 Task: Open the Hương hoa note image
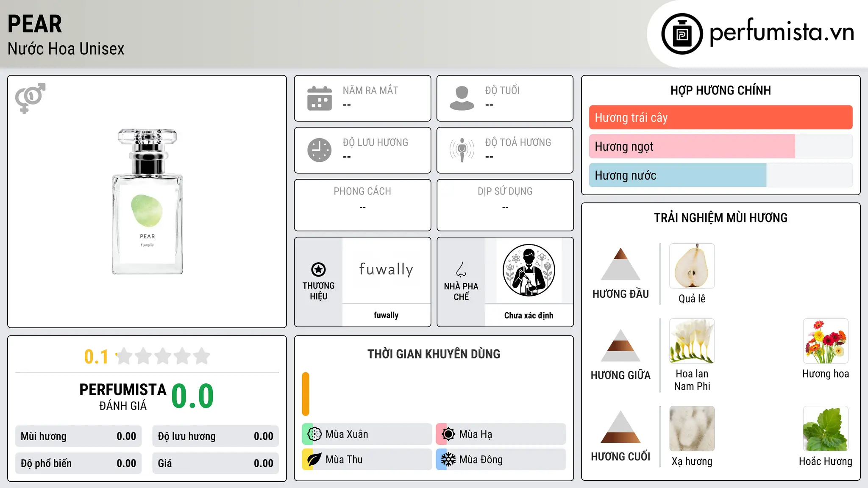tap(826, 341)
